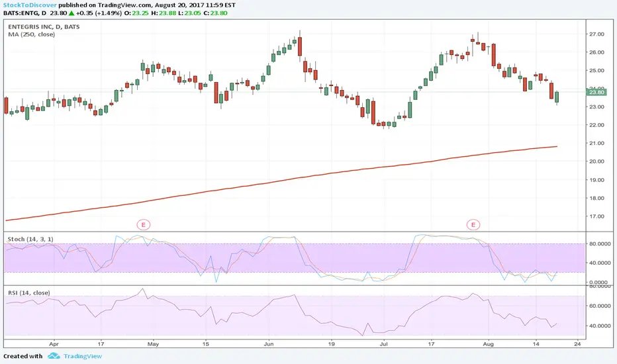The height and width of the screenshot is (364, 617).
Task: Click the 60.0000 RSI axis label
Action: [x=599, y=306]
